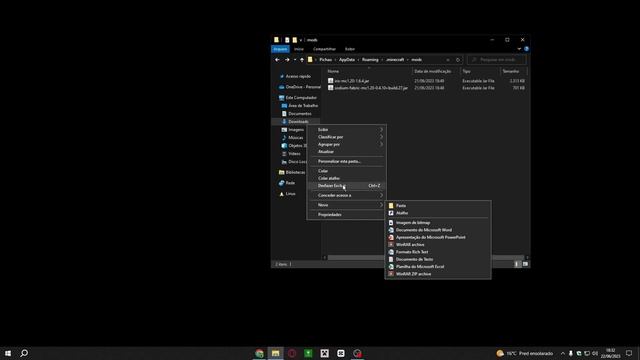
Task: Open Disco Local drive icon in sidebar
Action: [x=284, y=162]
